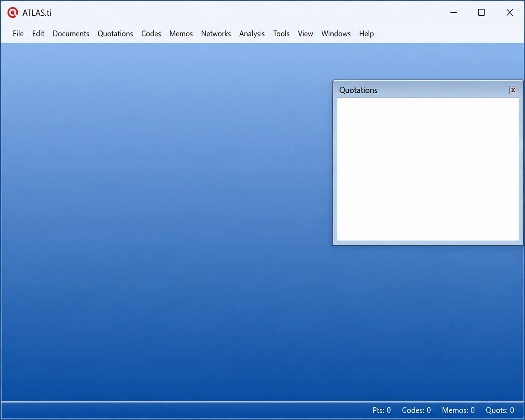Click the ATLAS.ti window title text
This screenshot has height=420, width=525.
[x=37, y=13]
